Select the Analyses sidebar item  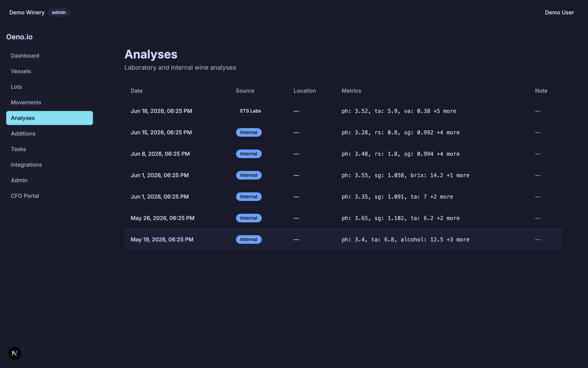coord(50,118)
